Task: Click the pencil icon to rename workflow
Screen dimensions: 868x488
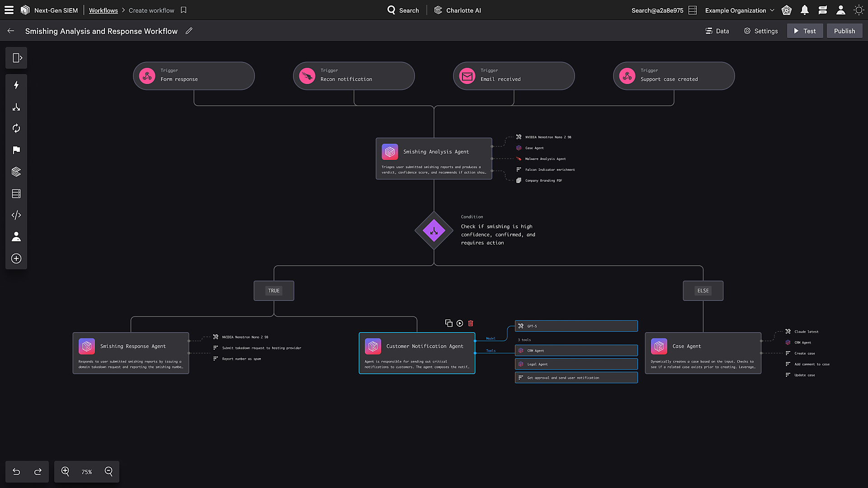Action: tap(189, 31)
